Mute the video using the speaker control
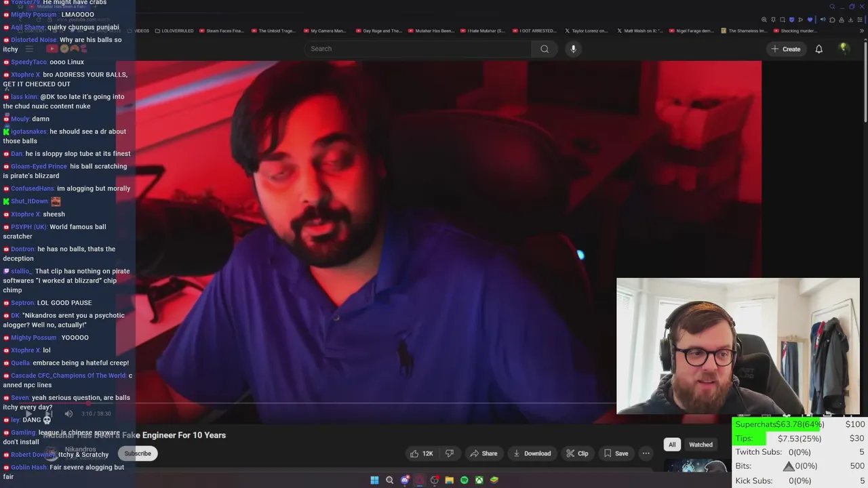This screenshot has width=868, height=488. point(68,413)
